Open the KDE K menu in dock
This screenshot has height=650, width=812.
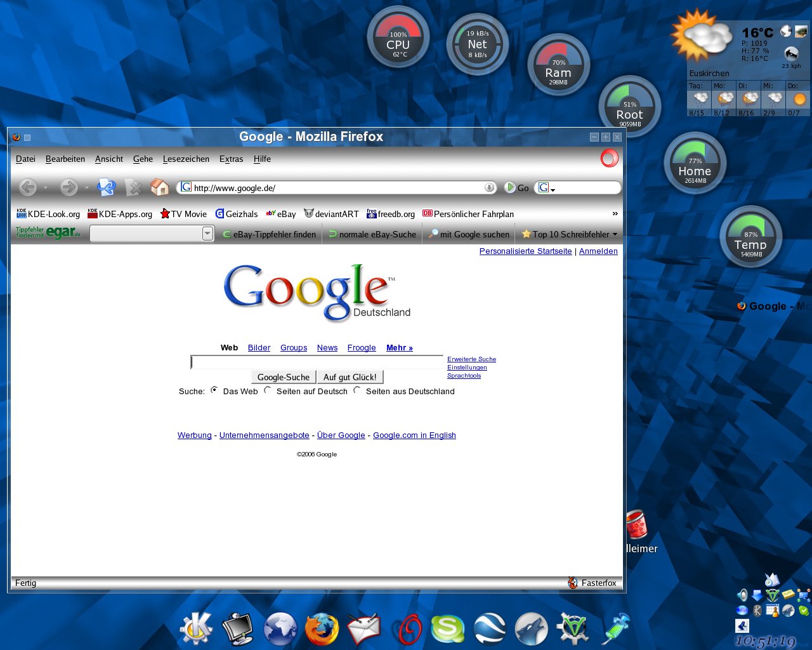196,629
